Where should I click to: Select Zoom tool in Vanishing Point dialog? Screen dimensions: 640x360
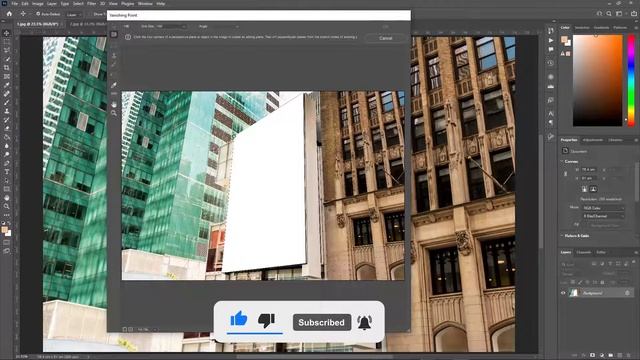point(114,113)
